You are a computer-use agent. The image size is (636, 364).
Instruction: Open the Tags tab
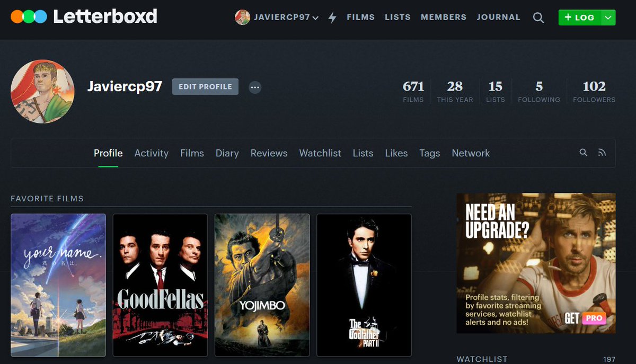point(429,153)
